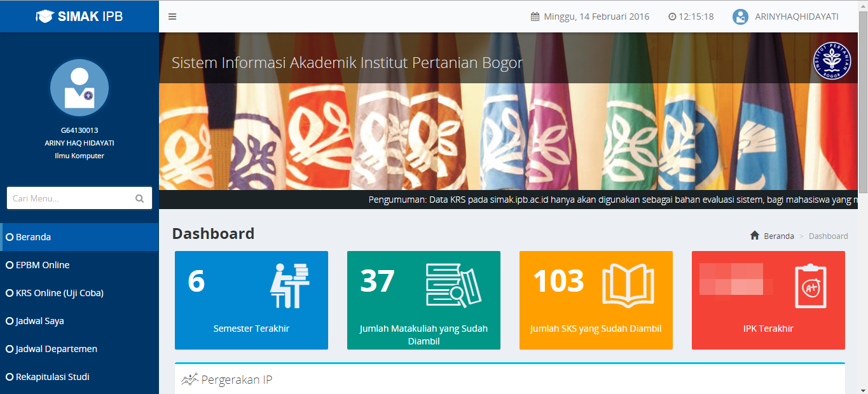
Task: Open Jadwal Departemen in sidebar
Action: [x=56, y=349]
